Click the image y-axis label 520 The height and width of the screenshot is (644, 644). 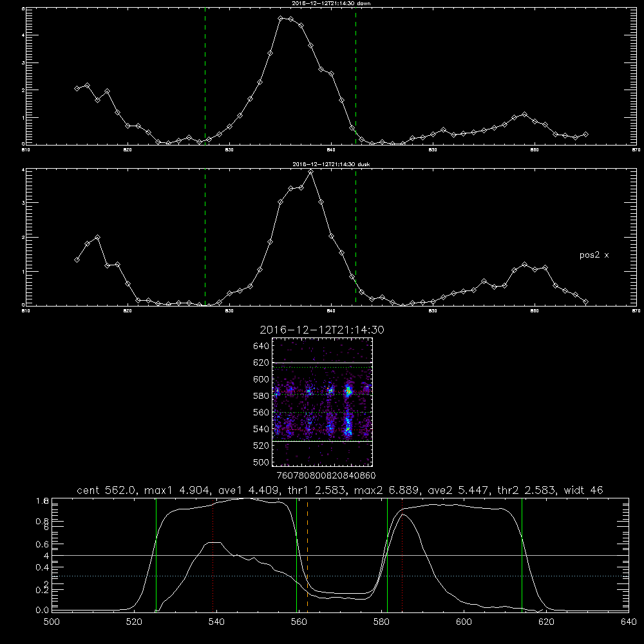[x=261, y=446]
